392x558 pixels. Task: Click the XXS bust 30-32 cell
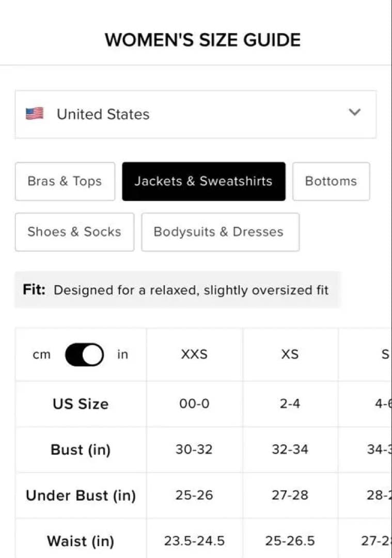194,450
